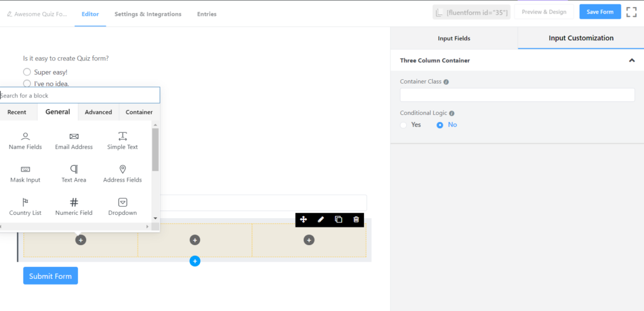Open the Editor tab
644x311 pixels.
click(x=91, y=14)
